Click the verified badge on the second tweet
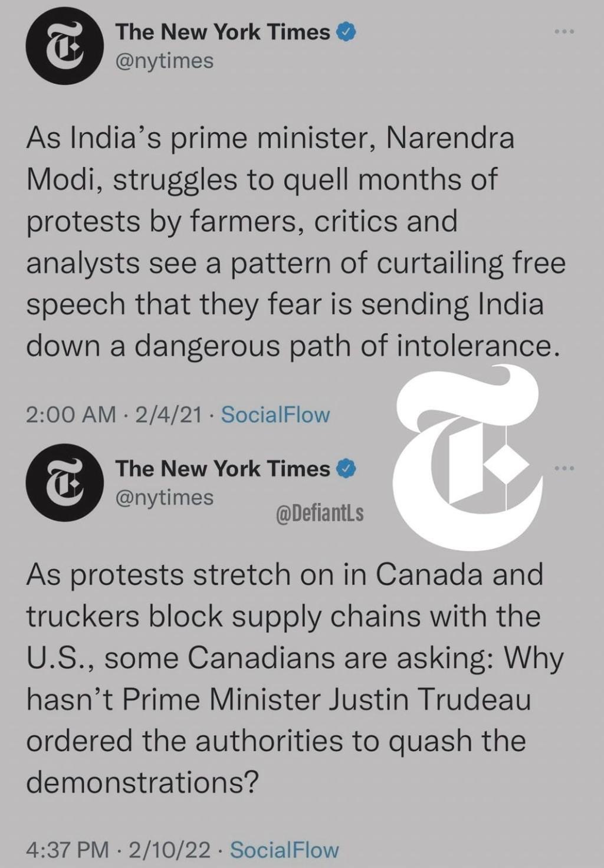 click(x=346, y=469)
